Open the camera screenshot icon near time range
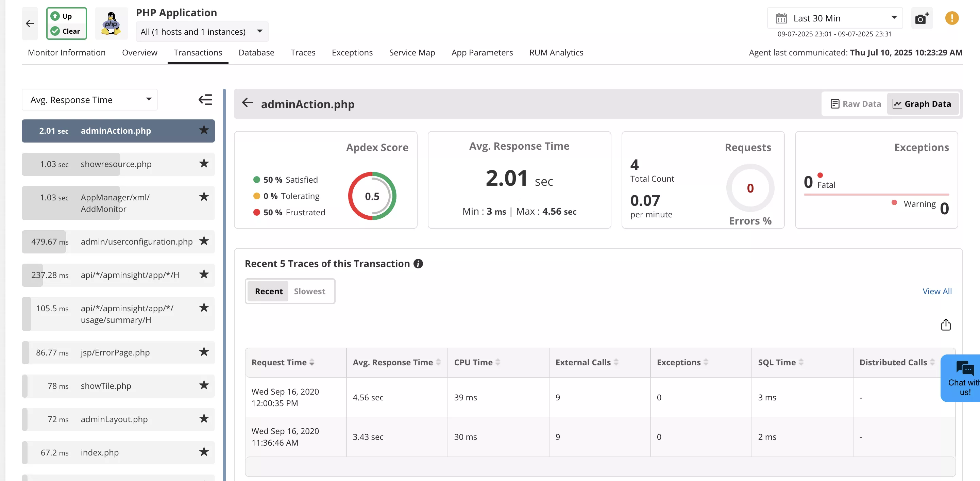980x481 pixels. 922,18
